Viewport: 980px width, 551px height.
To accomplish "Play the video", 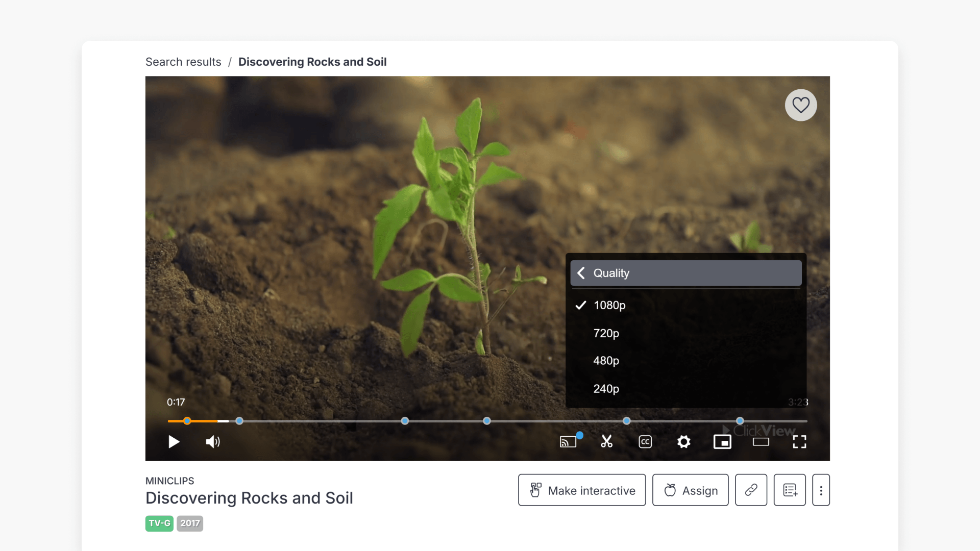I will 174,442.
